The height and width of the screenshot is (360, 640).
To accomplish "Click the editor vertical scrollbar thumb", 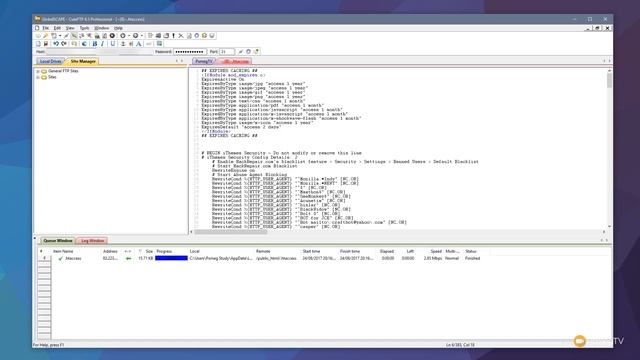I will pos(609,80).
